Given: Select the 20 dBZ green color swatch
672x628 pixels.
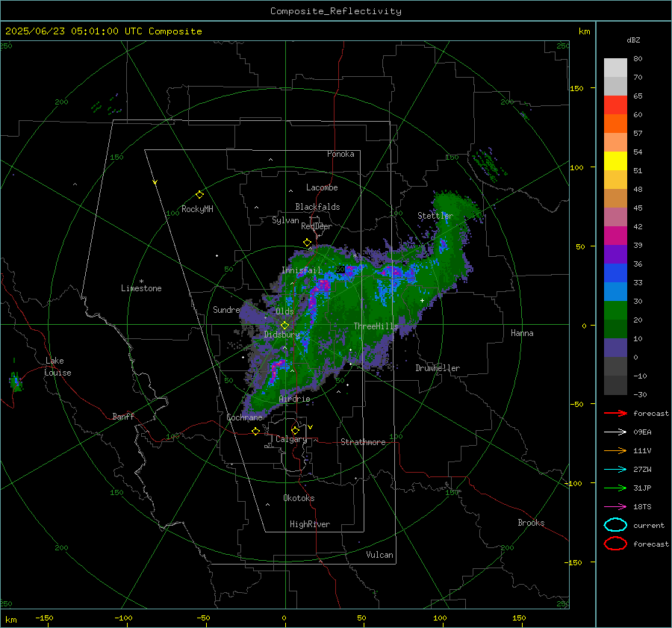Looking at the screenshot, I should pos(615,310).
